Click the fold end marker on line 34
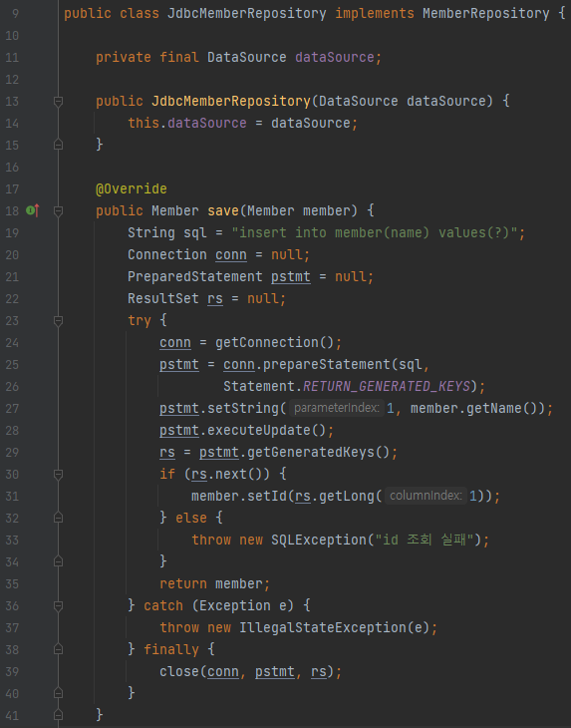Image resolution: width=571 pixels, height=728 pixels. [58, 561]
